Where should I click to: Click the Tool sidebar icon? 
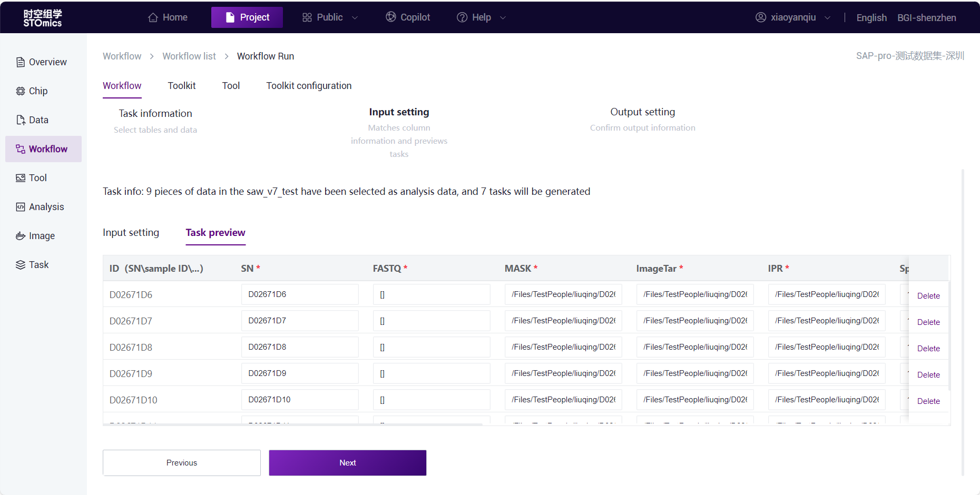point(21,178)
